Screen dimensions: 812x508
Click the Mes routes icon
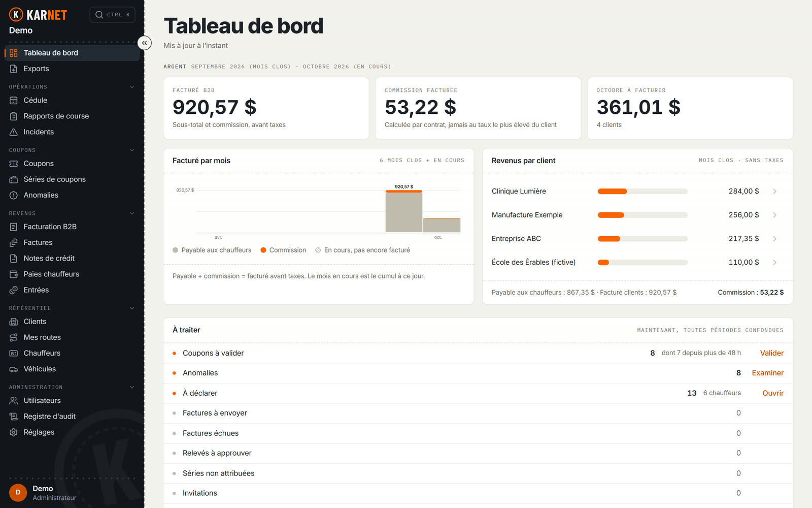tap(14, 337)
